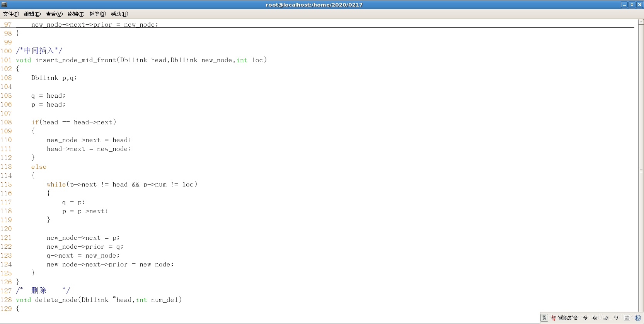
Task: Click 'new_node->prior = q;' on line 122
Action: [85, 247]
